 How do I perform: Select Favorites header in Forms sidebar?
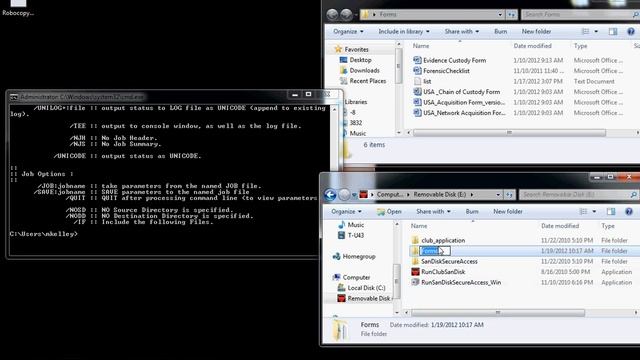356,49
